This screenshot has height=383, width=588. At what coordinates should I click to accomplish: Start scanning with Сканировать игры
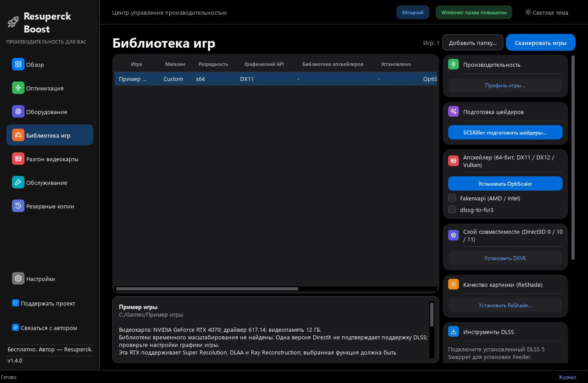pos(541,43)
